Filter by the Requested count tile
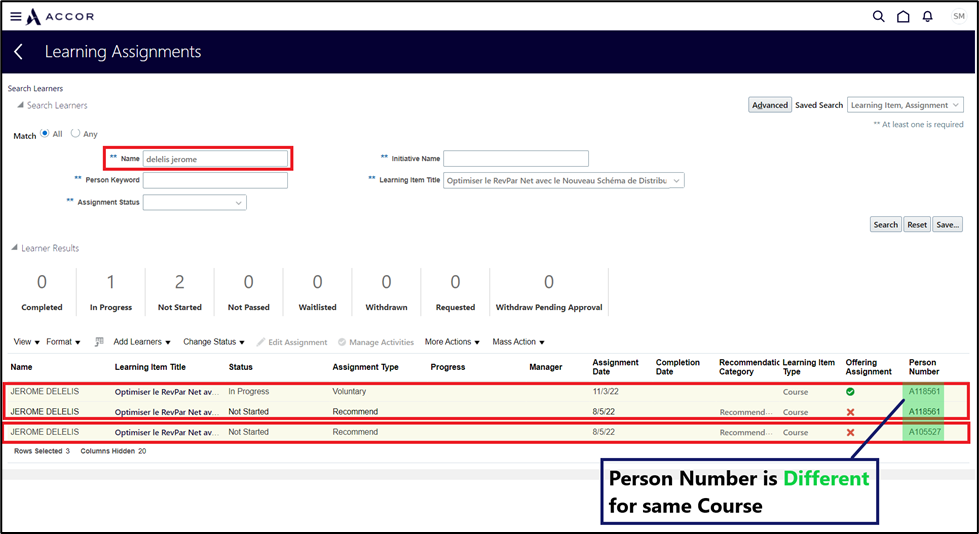 (x=455, y=292)
